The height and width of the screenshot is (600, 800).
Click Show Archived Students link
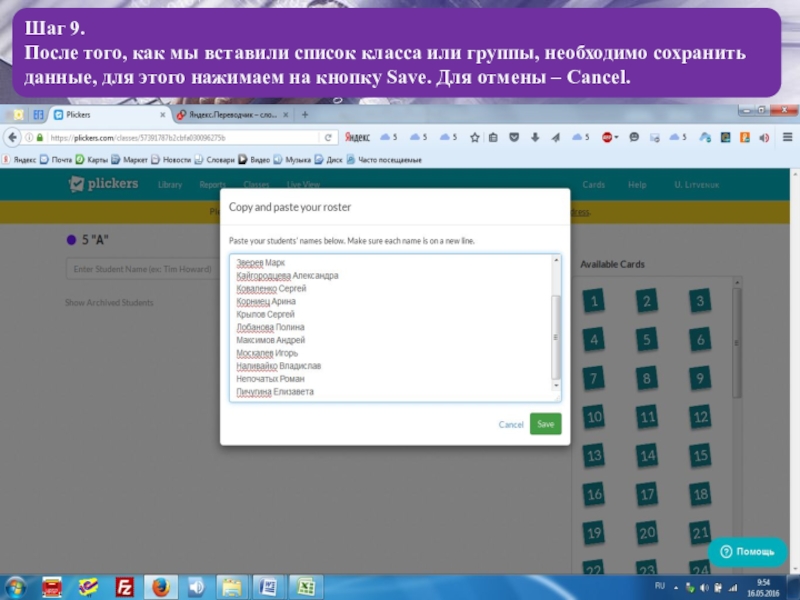109,303
